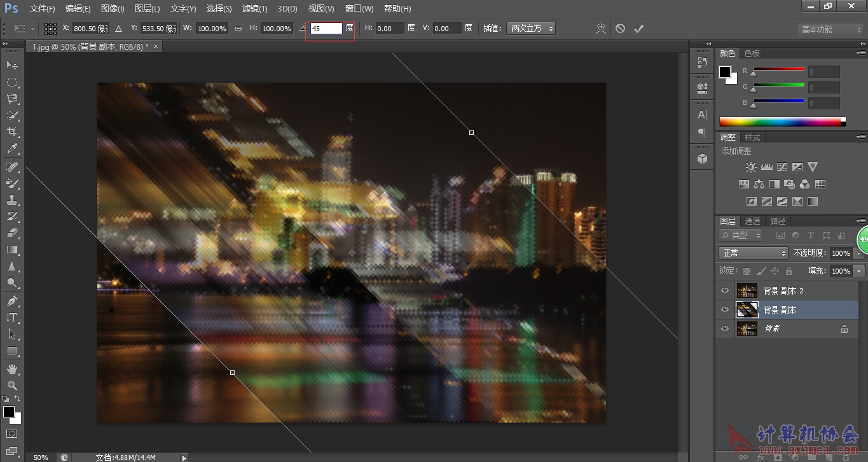Toggle lock all padlock
868x462 pixels.
789,271
